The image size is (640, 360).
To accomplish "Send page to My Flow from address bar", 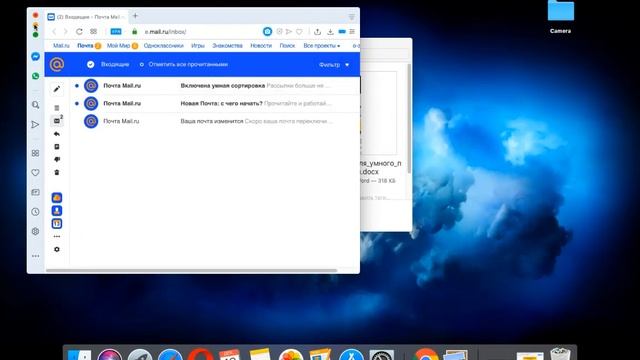I will [x=289, y=31].
